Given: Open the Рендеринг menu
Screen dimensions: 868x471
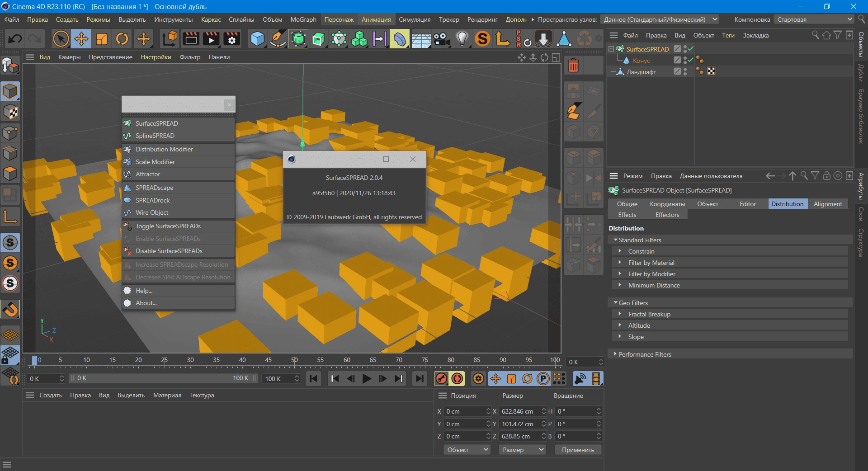Looking at the screenshot, I should coord(482,19).
